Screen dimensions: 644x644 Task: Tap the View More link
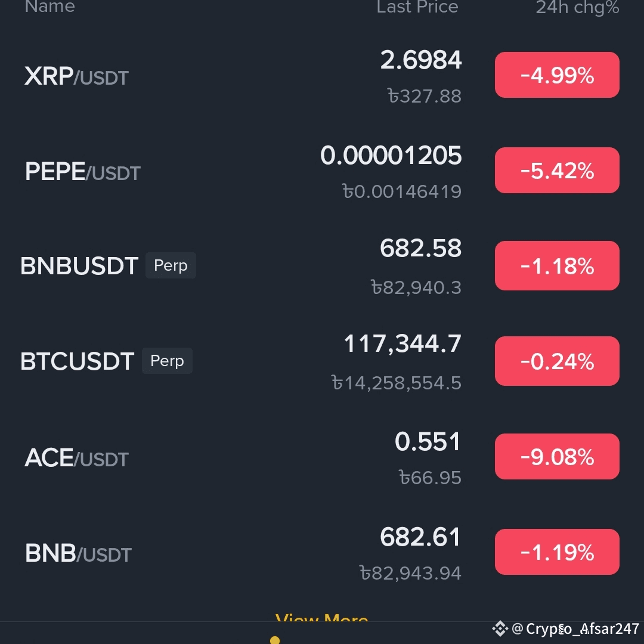pos(322,617)
